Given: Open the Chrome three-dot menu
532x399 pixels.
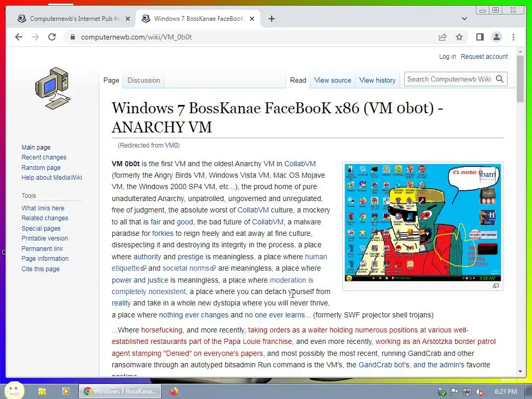Looking at the screenshot, I should (513, 37).
